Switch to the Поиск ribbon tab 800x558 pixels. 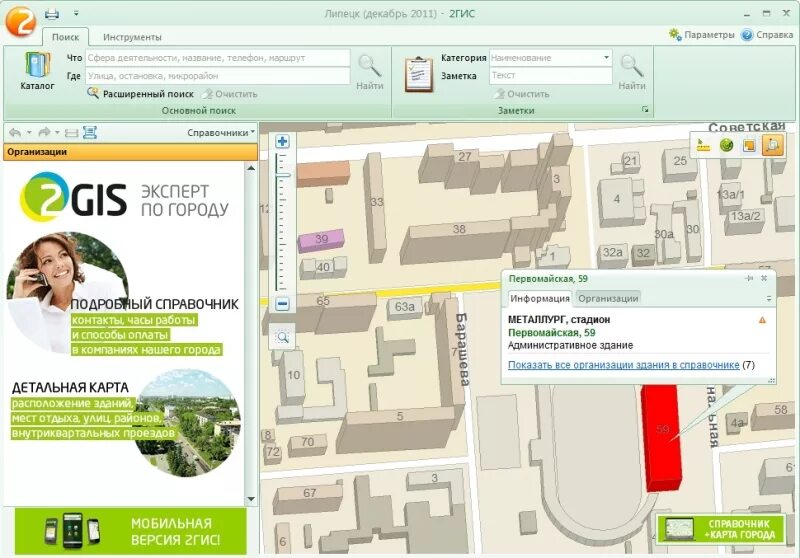point(65,37)
